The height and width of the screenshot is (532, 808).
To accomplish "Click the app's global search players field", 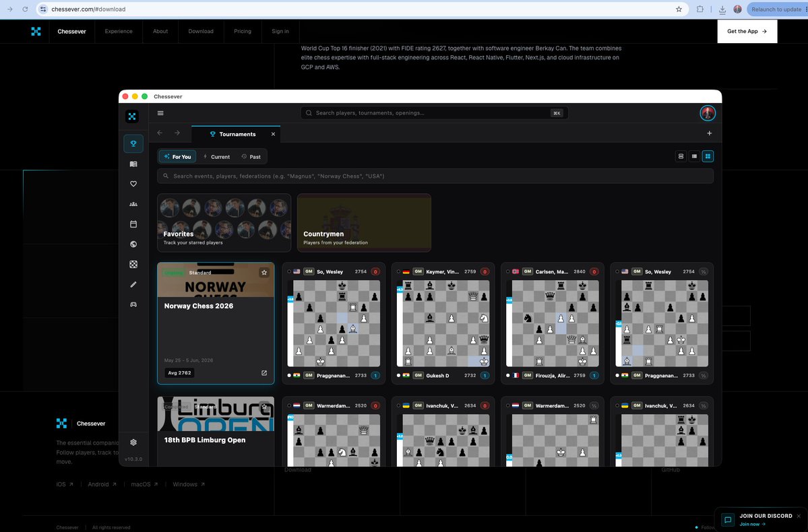I will pos(434,112).
